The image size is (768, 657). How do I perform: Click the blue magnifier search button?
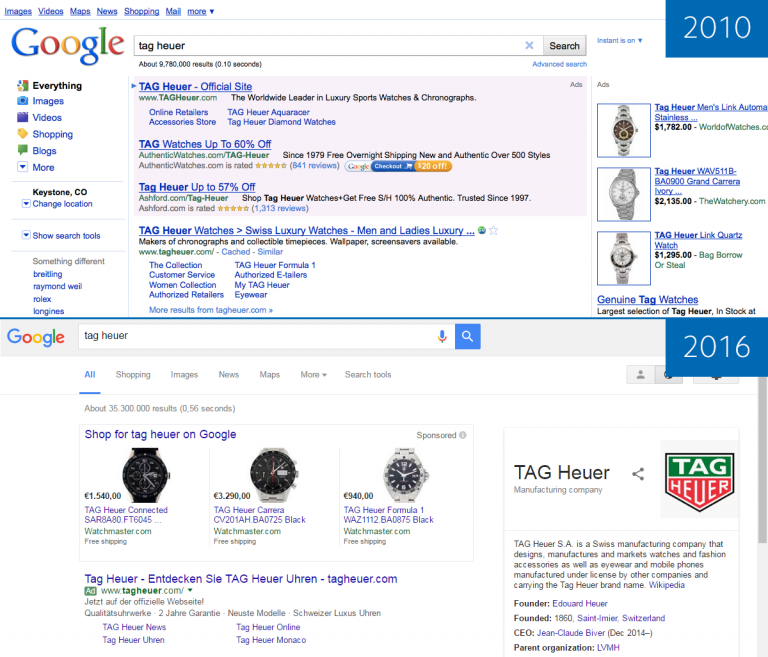click(x=468, y=336)
